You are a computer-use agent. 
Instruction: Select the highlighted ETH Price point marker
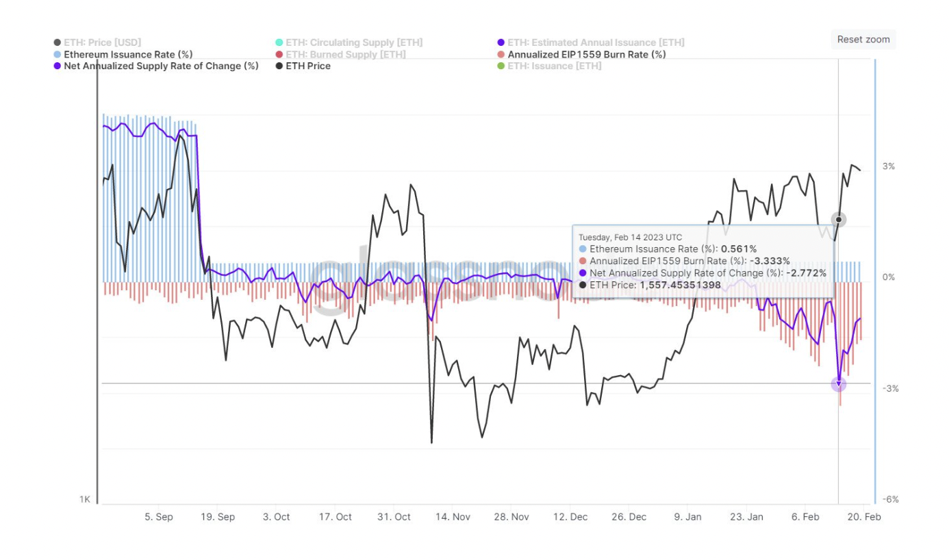tap(839, 220)
